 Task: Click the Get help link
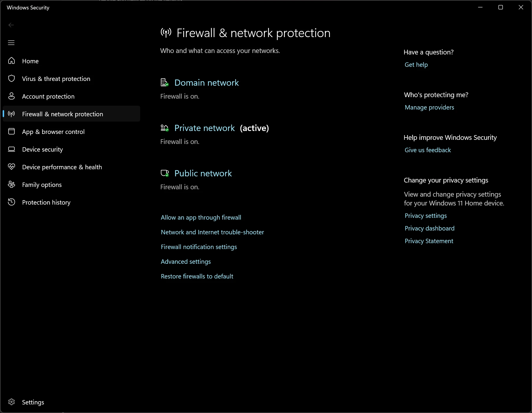[x=416, y=65]
